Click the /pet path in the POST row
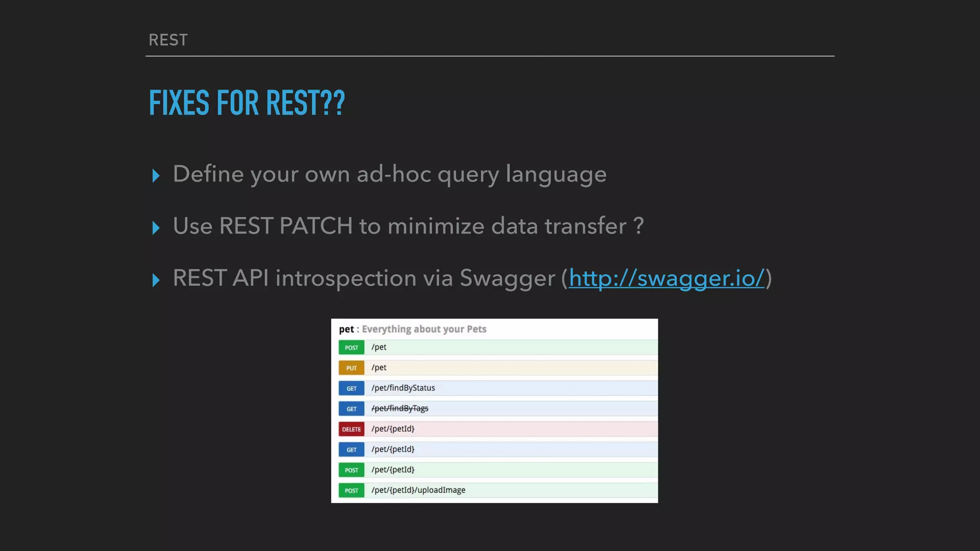 [x=379, y=347]
